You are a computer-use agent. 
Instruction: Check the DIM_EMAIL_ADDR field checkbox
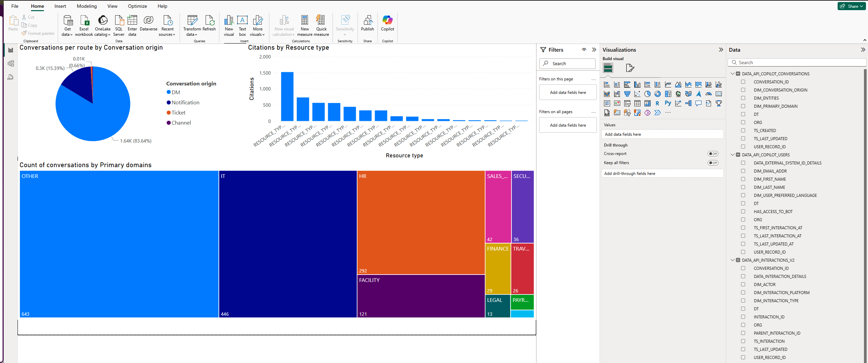pos(743,171)
